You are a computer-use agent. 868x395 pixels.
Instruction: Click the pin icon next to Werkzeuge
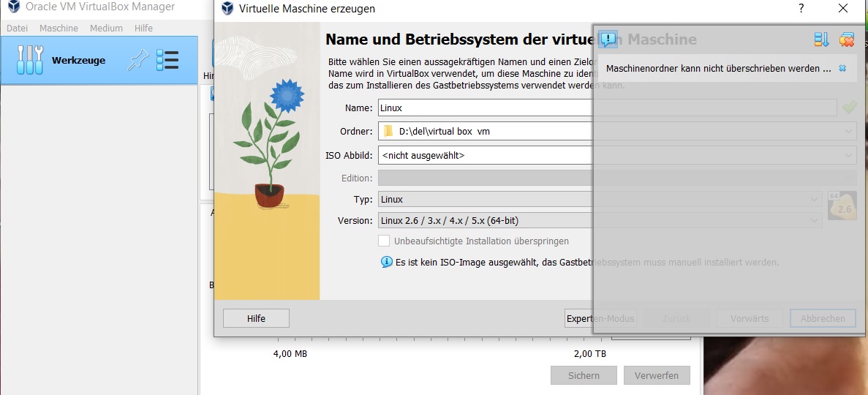[137, 60]
